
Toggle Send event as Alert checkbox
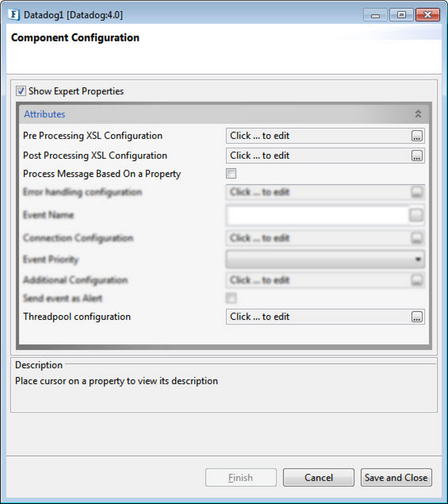coord(231,298)
